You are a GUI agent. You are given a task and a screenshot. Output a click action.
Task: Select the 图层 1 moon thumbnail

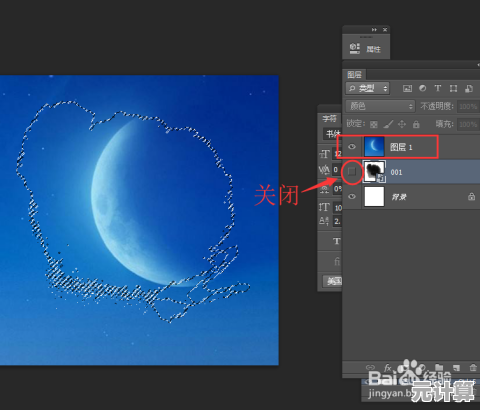(374, 147)
